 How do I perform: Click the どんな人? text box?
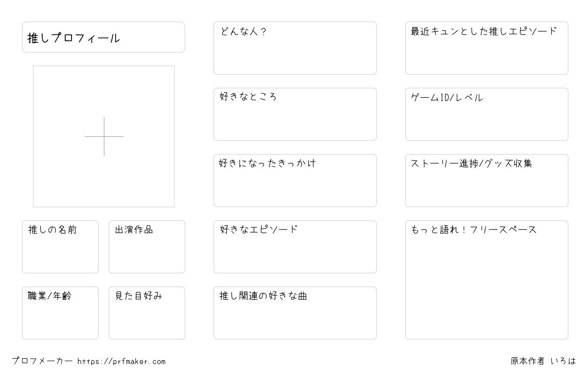click(295, 48)
